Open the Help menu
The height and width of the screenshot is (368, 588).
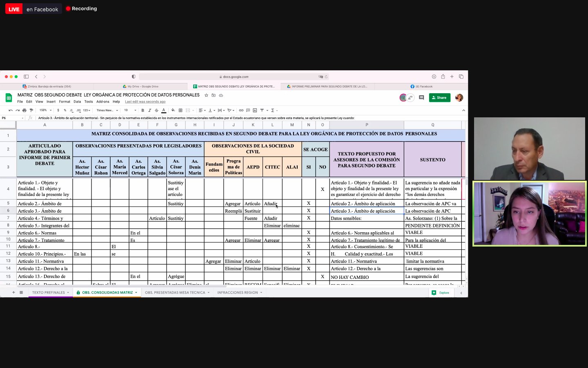(x=116, y=101)
